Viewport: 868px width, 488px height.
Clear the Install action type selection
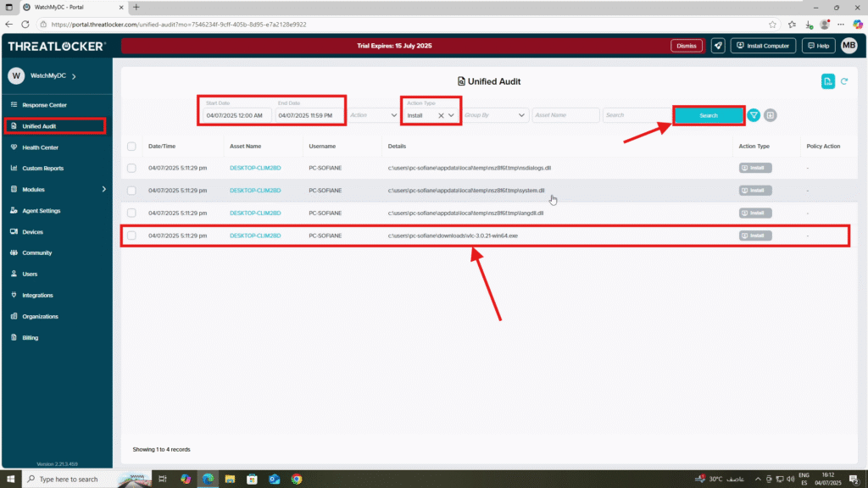pos(441,115)
